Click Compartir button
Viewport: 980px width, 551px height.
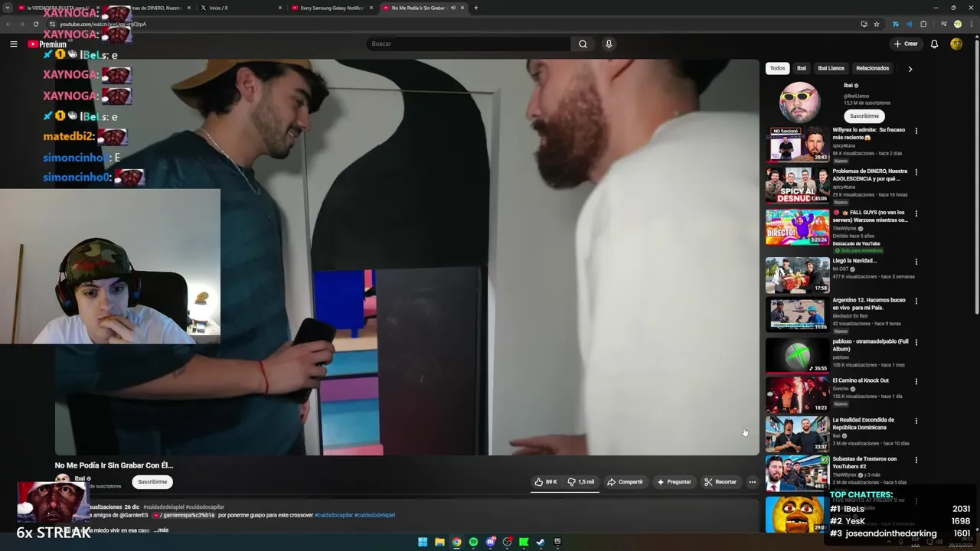(626, 482)
